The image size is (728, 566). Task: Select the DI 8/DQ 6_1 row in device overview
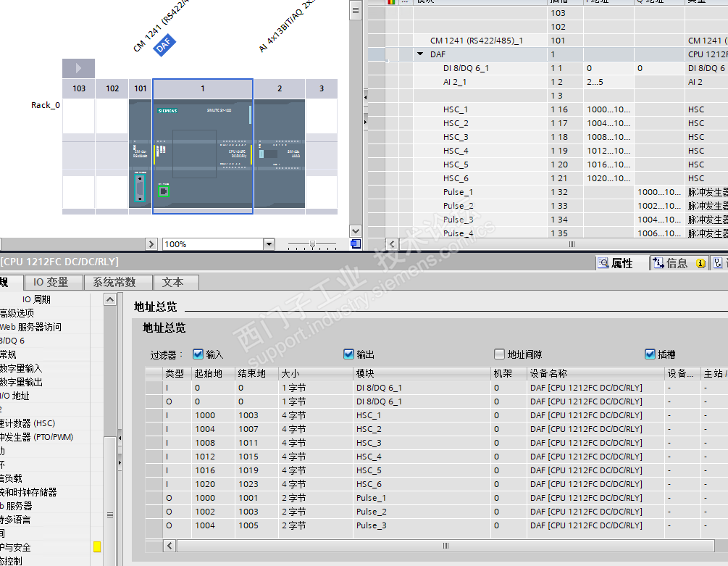pyautogui.click(x=548, y=68)
